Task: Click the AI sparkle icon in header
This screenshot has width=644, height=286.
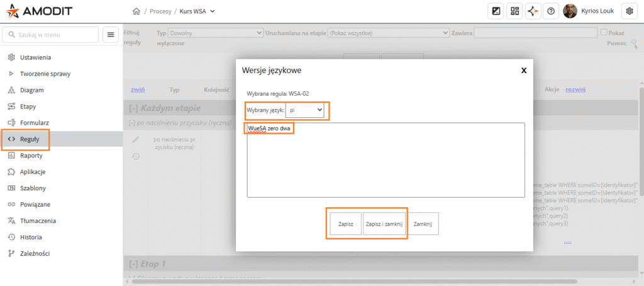Action: 533,11
